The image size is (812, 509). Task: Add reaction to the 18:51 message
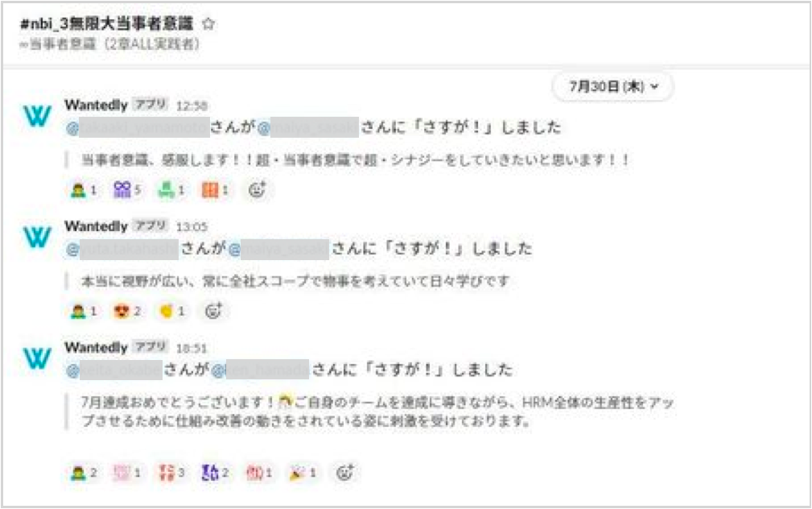(345, 473)
